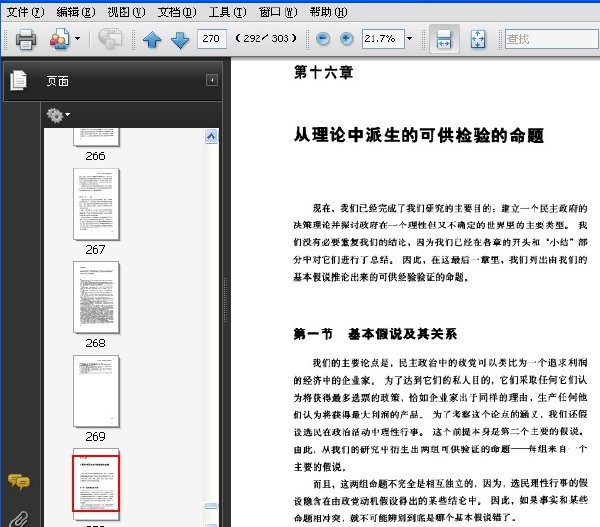Select page thumbnail 268

[x=96, y=297]
